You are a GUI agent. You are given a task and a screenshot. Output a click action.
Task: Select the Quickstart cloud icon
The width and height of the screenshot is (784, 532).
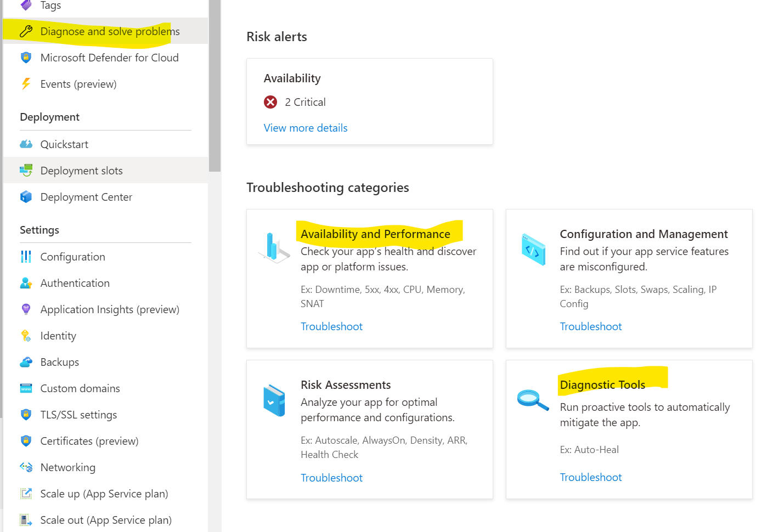pyautogui.click(x=26, y=144)
